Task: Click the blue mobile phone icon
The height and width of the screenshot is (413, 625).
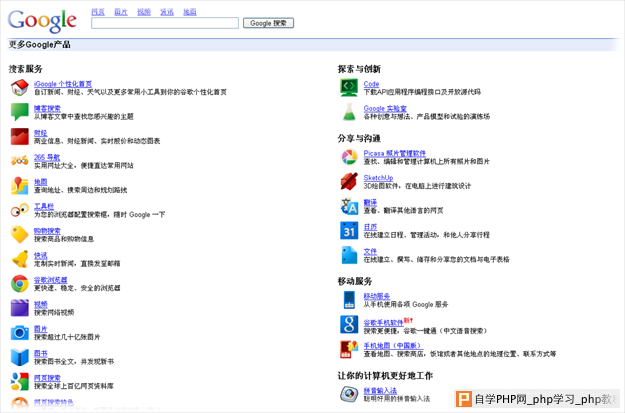Action: point(349,300)
